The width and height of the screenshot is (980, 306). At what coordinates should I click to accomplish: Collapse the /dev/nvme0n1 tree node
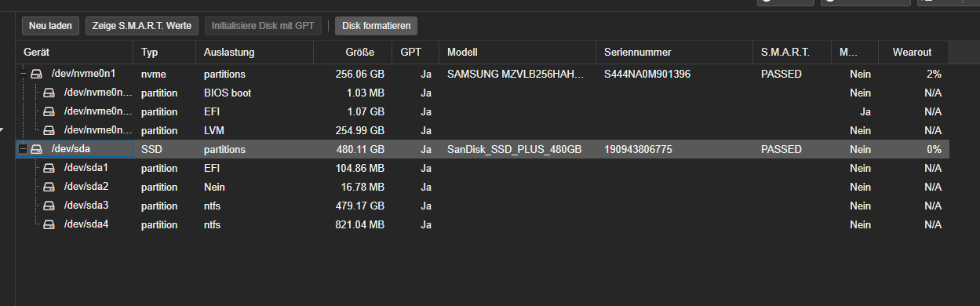pos(23,74)
